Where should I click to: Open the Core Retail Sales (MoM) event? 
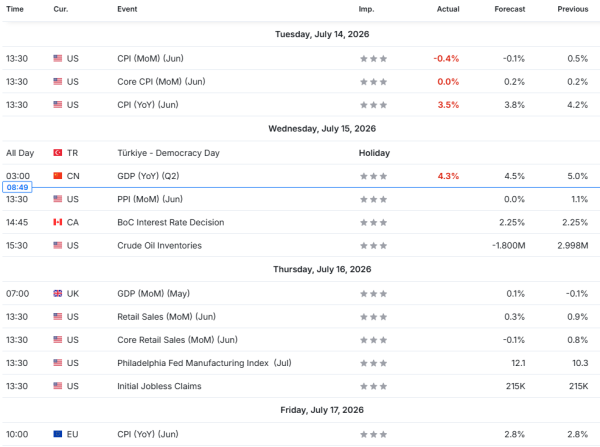[177, 339]
